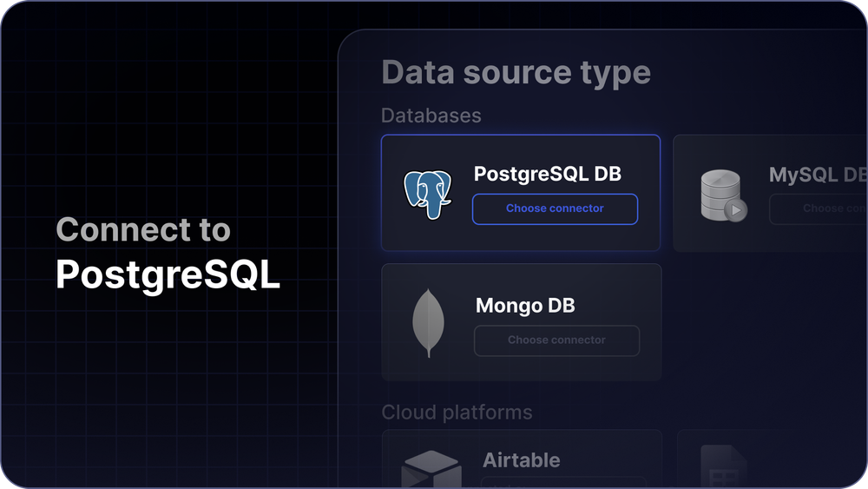Click the PostgreSQL elephant logo
Viewport: 868px width, 489px height.
point(428,194)
